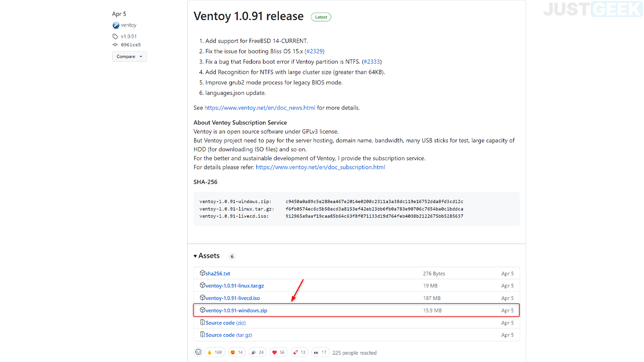Toggle thumbs up reaction with 169
The height and width of the screenshot is (362, 644).
[x=215, y=352]
